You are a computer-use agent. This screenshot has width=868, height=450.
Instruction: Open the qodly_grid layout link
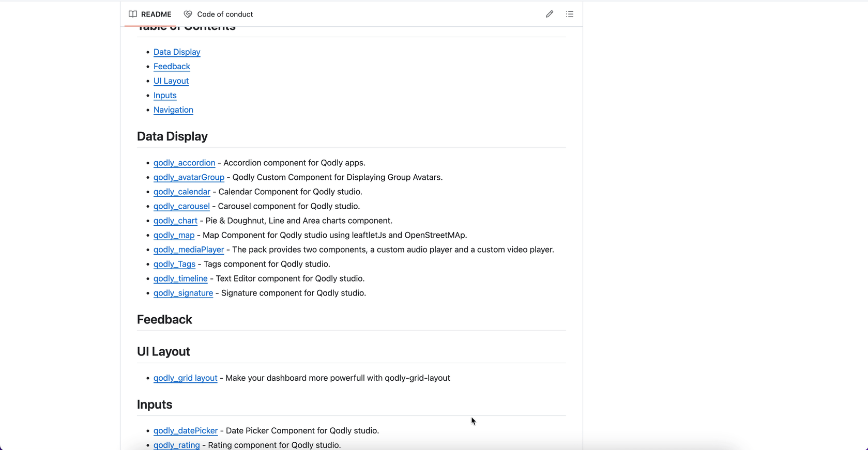click(185, 378)
